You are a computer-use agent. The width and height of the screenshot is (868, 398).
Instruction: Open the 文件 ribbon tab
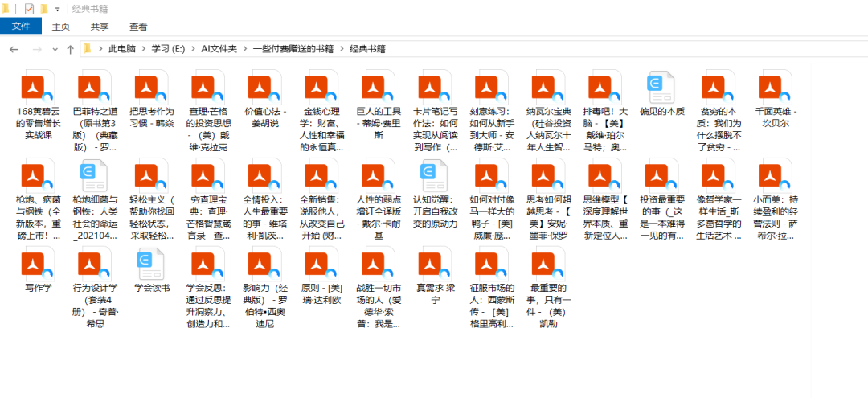pos(20,26)
